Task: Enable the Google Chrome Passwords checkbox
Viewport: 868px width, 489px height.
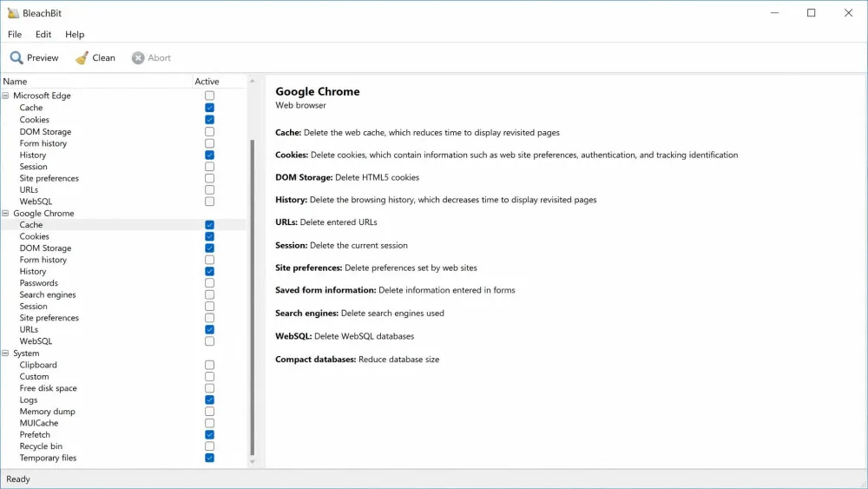Action: pyautogui.click(x=209, y=283)
